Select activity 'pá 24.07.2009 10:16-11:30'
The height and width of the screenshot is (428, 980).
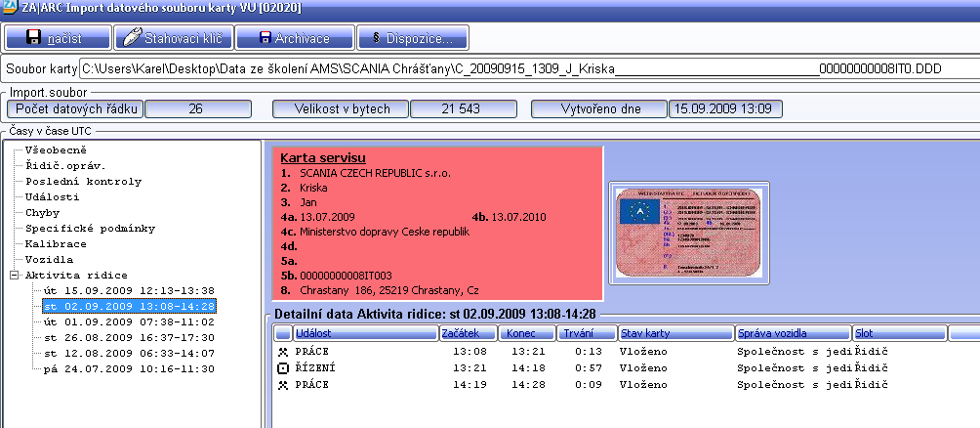pyautogui.click(x=130, y=369)
